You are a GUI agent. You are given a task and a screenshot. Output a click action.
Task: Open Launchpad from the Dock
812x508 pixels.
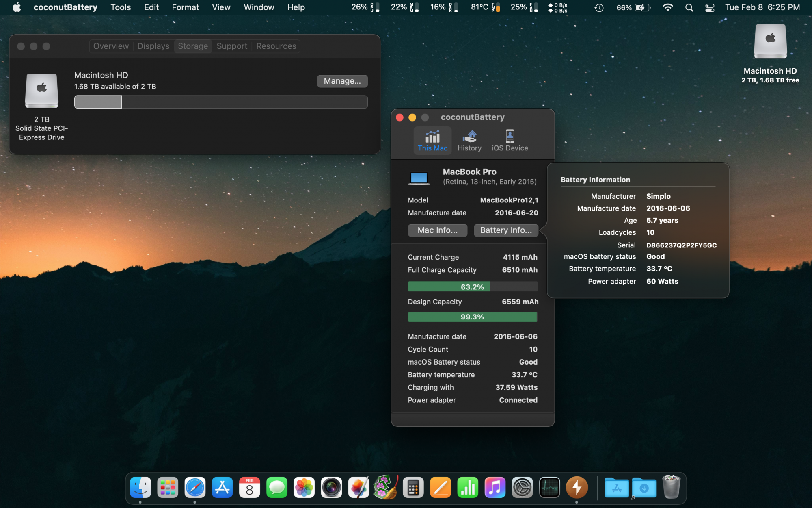click(168, 487)
